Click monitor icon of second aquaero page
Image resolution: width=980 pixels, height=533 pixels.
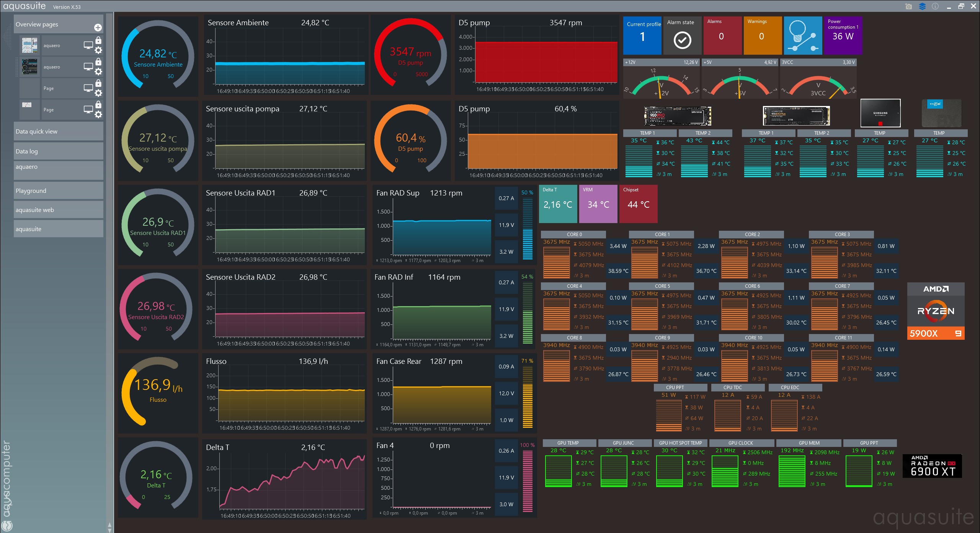tap(88, 67)
